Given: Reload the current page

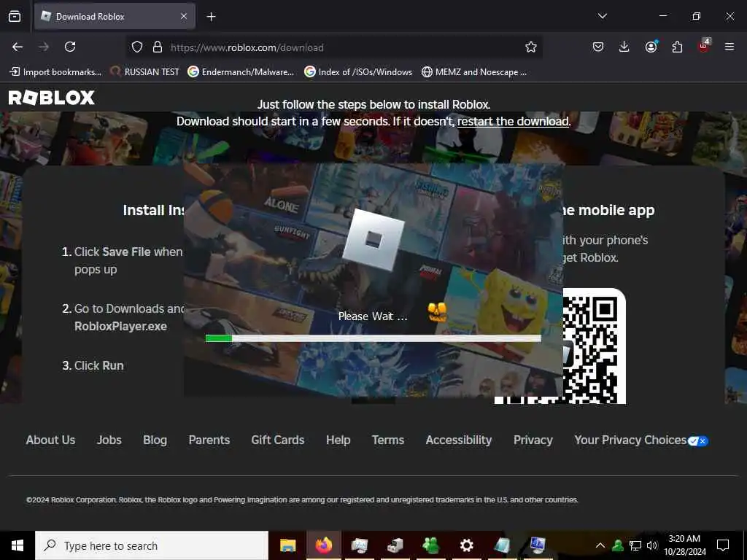Looking at the screenshot, I should click(x=70, y=47).
